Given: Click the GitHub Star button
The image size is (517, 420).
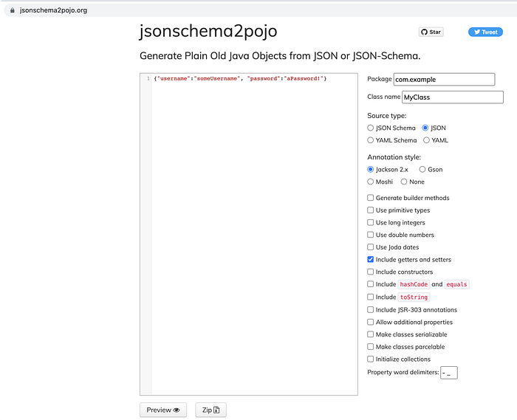Looking at the screenshot, I should [x=431, y=32].
